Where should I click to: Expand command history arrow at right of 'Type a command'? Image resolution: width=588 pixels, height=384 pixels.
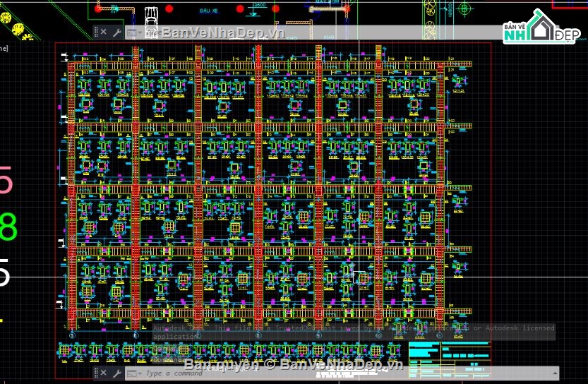(x=554, y=373)
